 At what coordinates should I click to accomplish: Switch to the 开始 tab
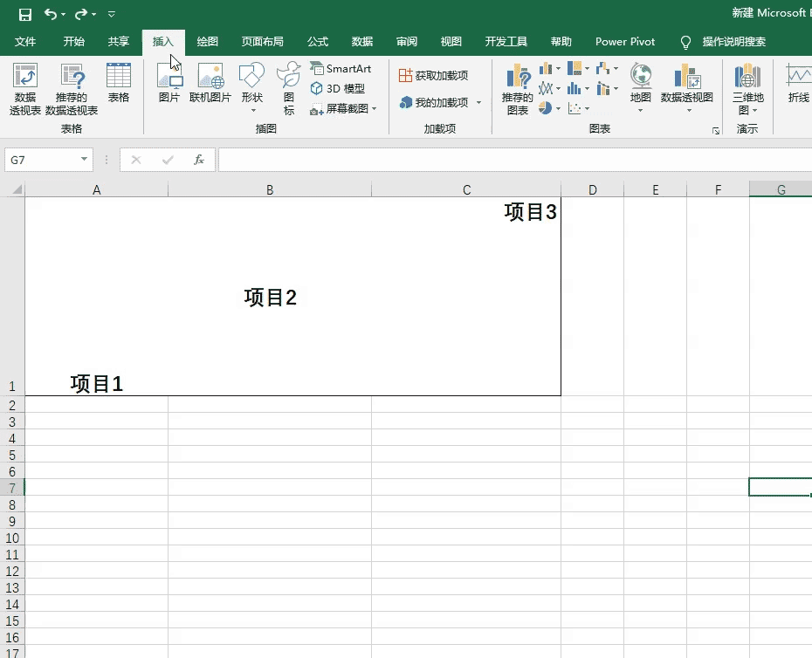73,41
